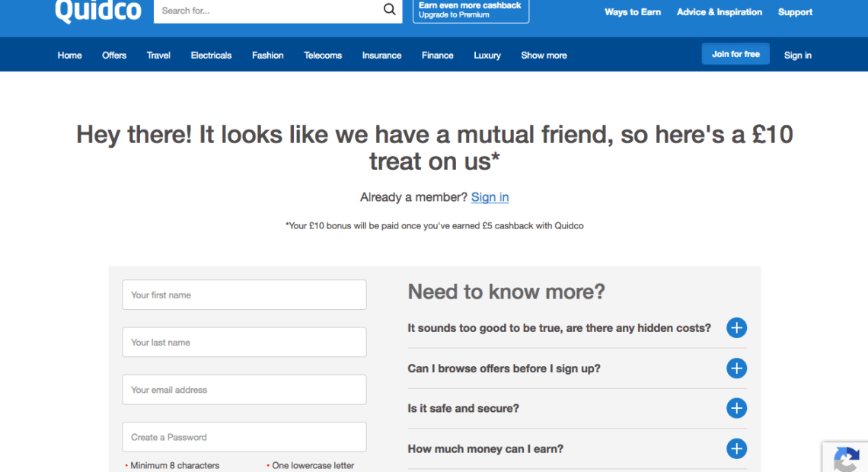Open the Offers menu item

click(x=114, y=56)
